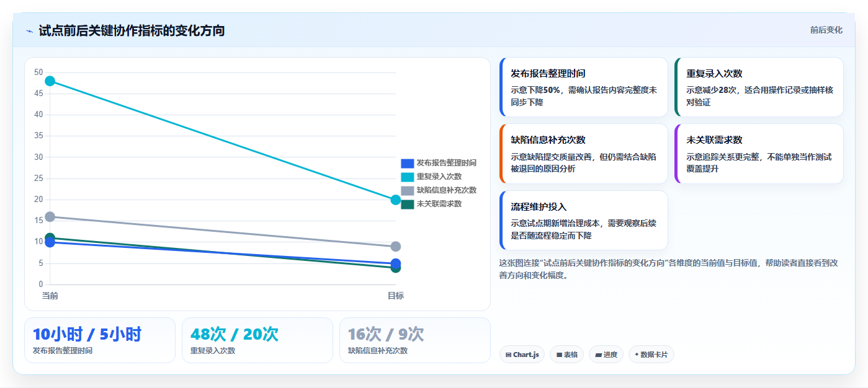Click the 前后变化 label in the header
The image size is (868, 388).
[826, 30]
